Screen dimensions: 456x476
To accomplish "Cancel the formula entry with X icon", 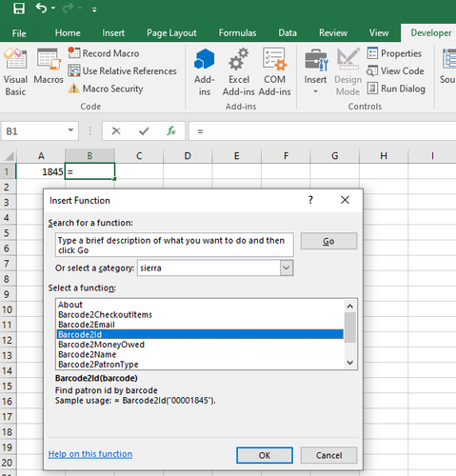I will (116, 130).
